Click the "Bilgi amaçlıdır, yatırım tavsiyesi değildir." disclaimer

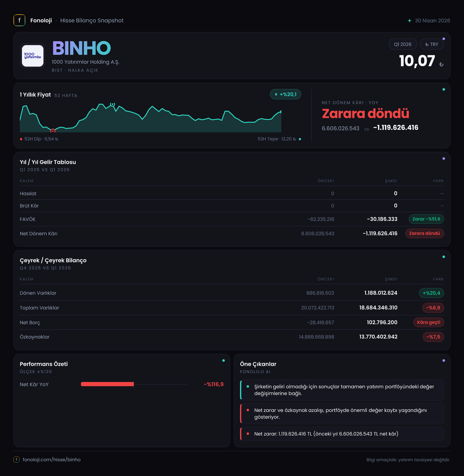(x=408, y=460)
